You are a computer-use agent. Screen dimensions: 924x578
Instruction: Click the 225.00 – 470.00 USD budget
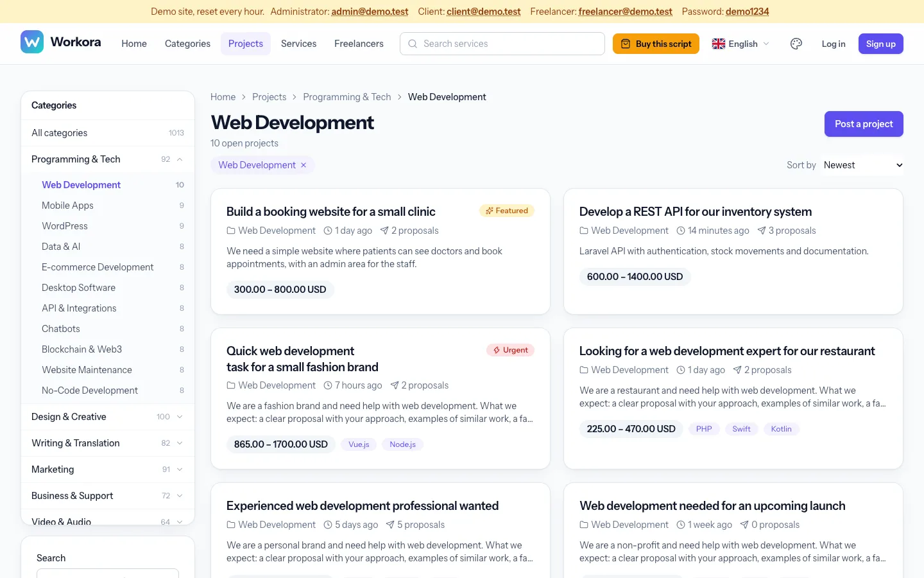[631, 429]
